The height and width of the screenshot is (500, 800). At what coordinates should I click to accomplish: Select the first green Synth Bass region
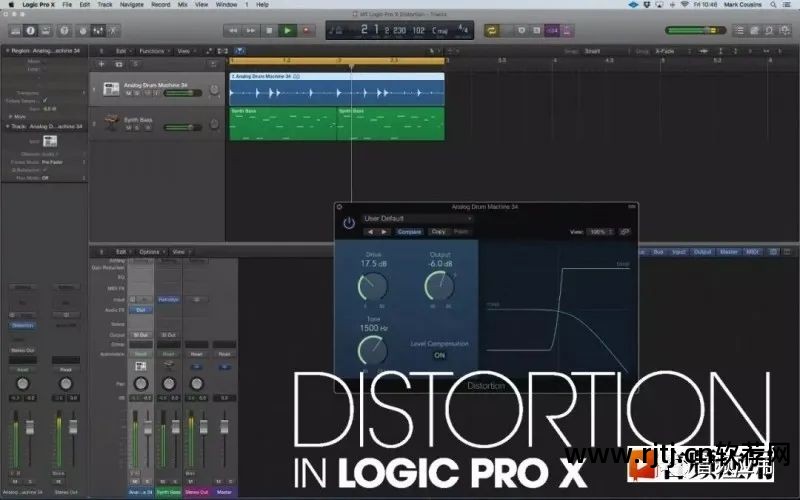click(283, 123)
